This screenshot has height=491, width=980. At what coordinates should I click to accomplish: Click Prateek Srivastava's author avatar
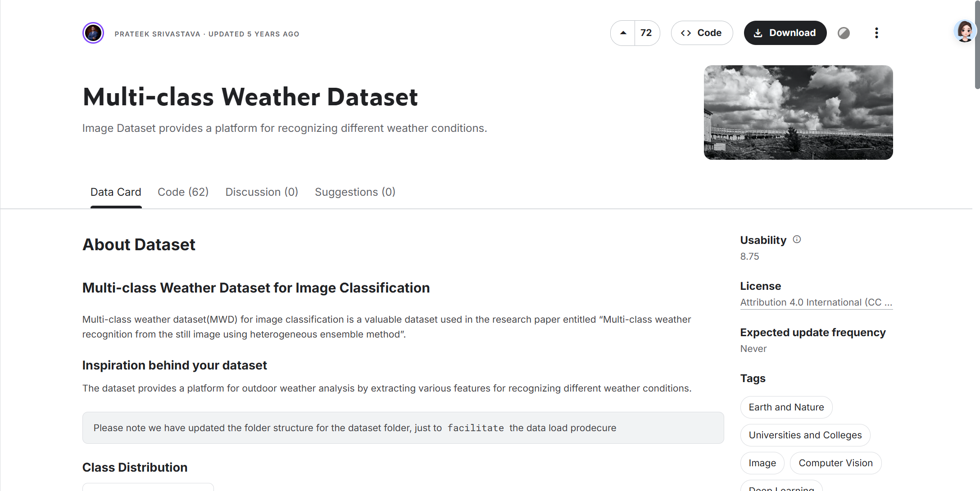coord(93,33)
